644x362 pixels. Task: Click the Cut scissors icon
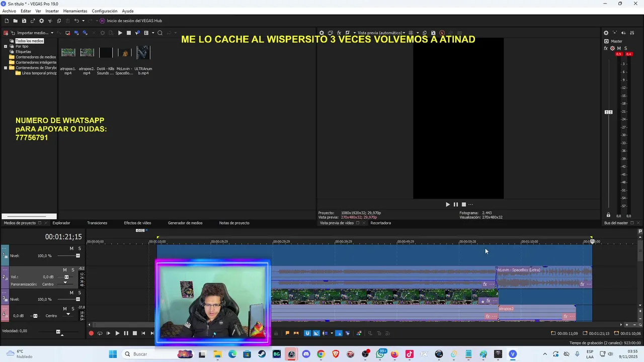click(x=50, y=21)
